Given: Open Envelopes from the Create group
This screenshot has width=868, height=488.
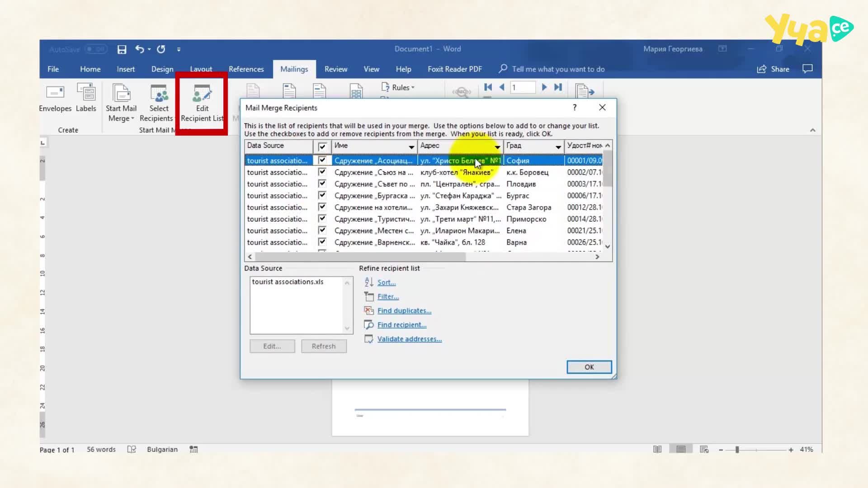Looking at the screenshot, I should point(55,99).
